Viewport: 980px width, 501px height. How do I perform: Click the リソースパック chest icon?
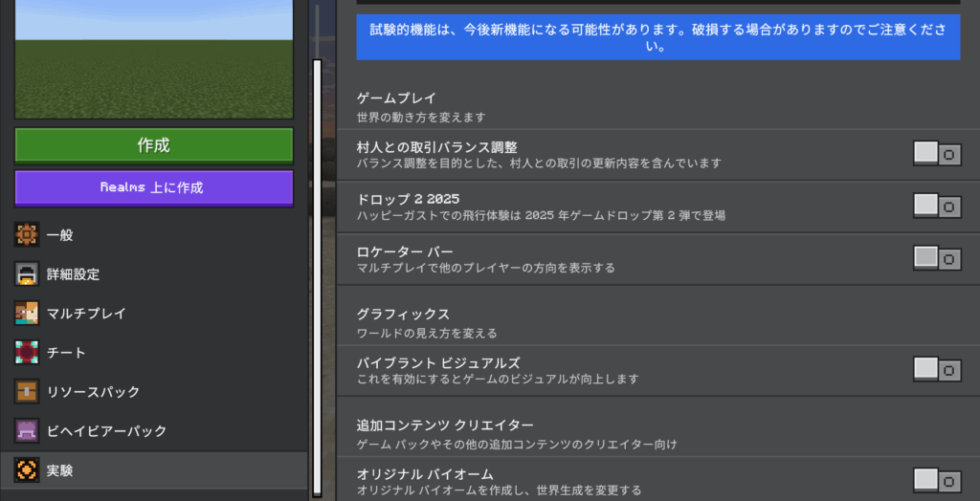coord(27,392)
